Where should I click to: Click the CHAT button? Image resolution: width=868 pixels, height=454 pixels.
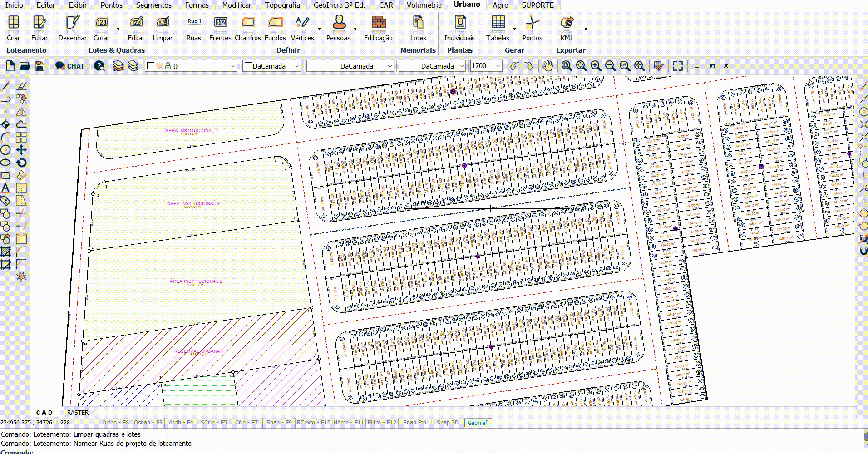(70, 66)
